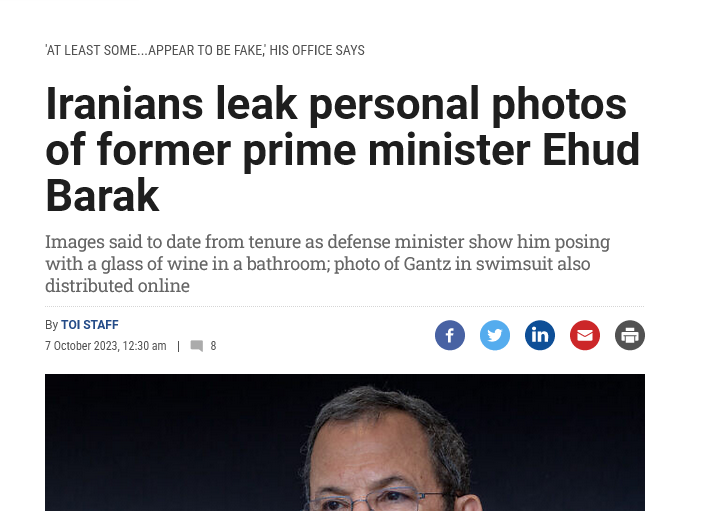The image size is (723, 511).
Task: Click the headline line 'Iranians leak personal photos'
Action: pyautogui.click(x=336, y=104)
